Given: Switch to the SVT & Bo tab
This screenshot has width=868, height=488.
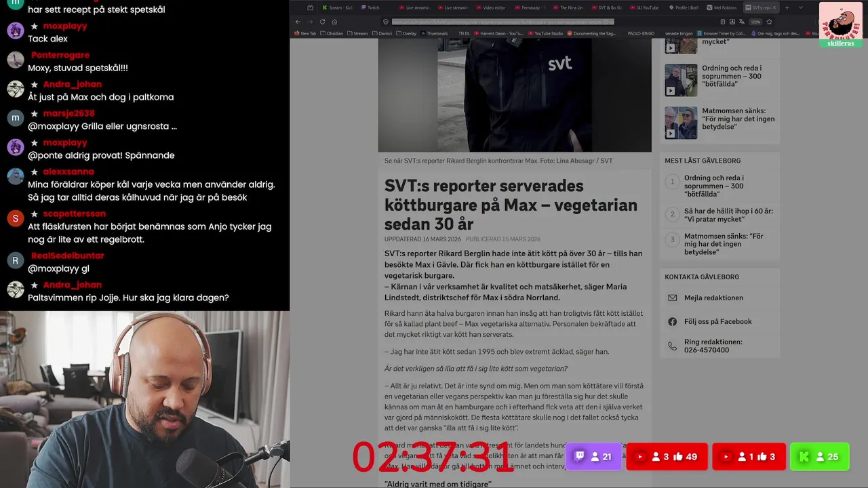Looking at the screenshot, I should click(607, 7).
